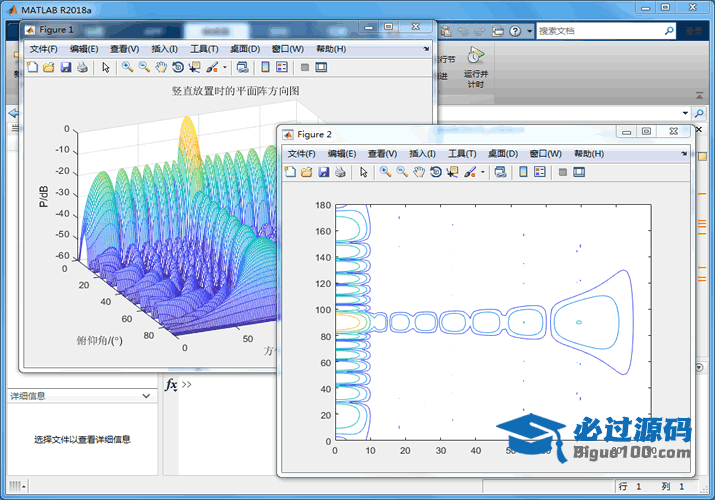Select the Pan hand tool in Figure 2
This screenshot has width=715, height=500.
pyautogui.click(x=419, y=172)
